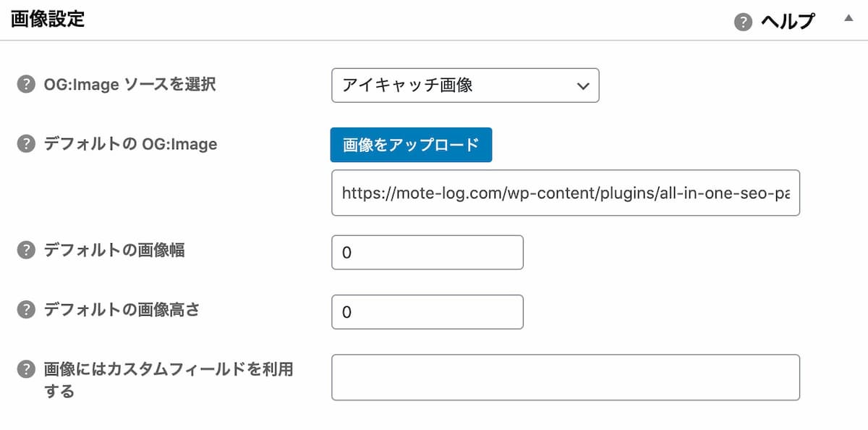The width and height of the screenshot is (868, 430).
Task: Click the OG:Image ソースを選択 label
Action: click(129, 85)
